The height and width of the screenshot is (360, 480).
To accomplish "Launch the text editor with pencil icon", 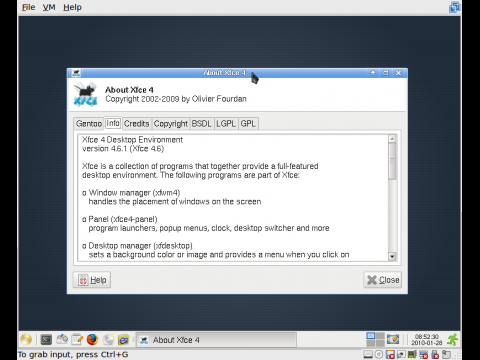I will (77, 340).
